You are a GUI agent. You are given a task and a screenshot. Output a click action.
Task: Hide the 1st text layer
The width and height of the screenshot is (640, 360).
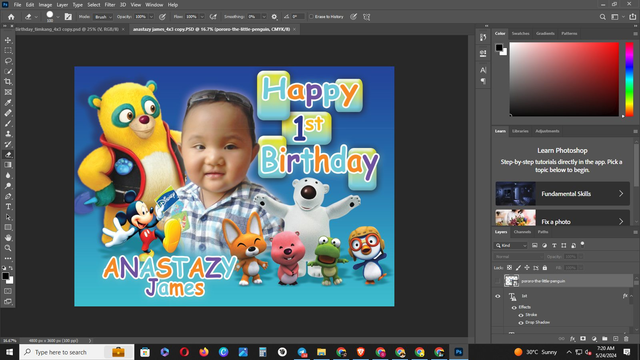(x=498, y=296)
